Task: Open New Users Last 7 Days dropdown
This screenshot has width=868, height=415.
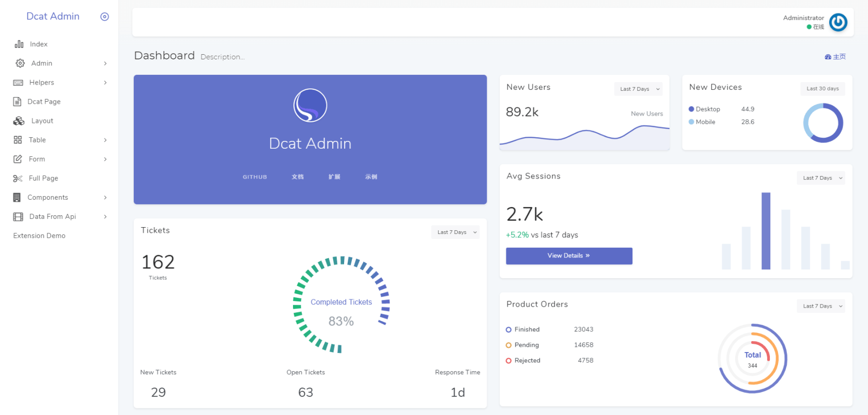Action: (x=639, y=89)
